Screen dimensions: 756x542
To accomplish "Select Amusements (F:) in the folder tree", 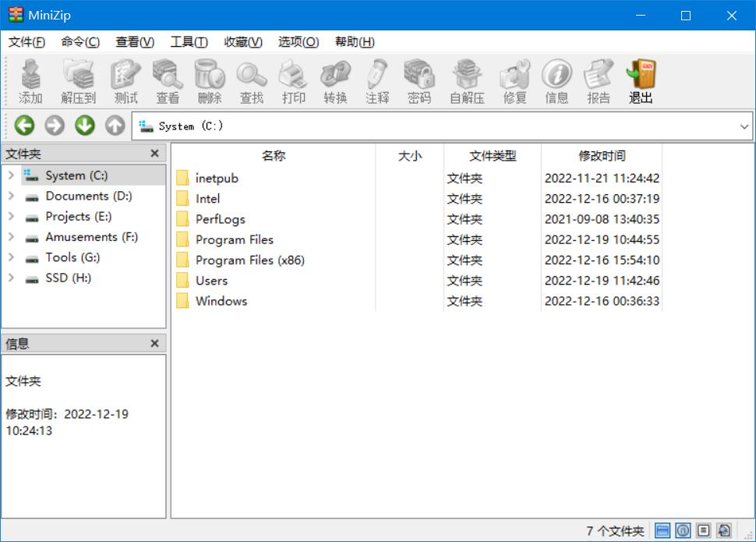I will pyautogui.click(x=91, y=237).
